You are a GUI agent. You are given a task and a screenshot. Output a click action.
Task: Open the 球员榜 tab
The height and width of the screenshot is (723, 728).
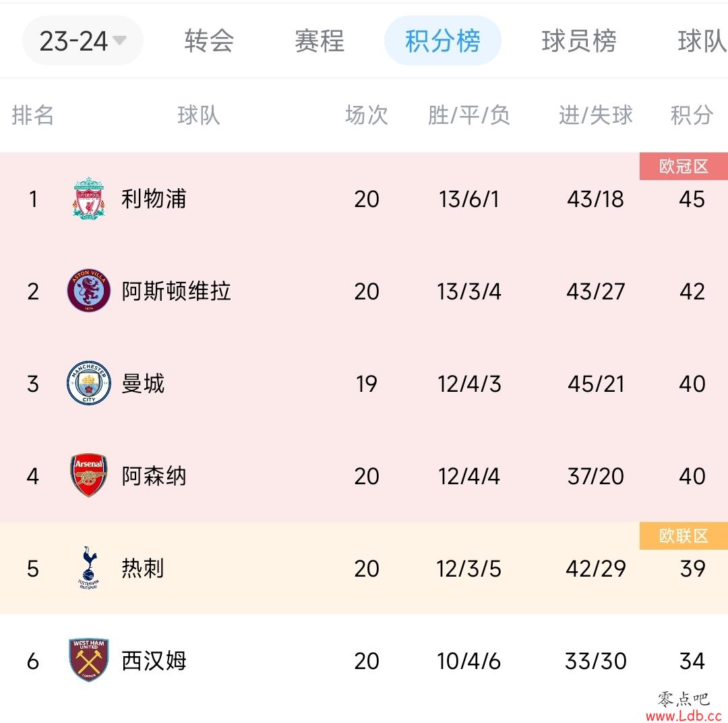(x=579, y=41)
